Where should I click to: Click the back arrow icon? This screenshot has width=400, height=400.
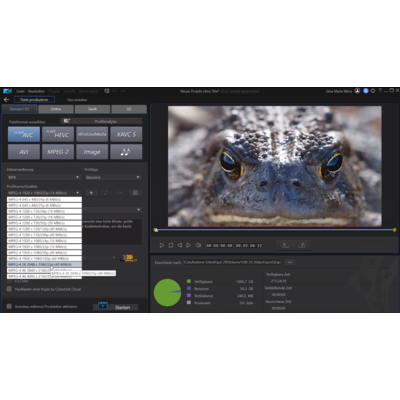(6, 99)
